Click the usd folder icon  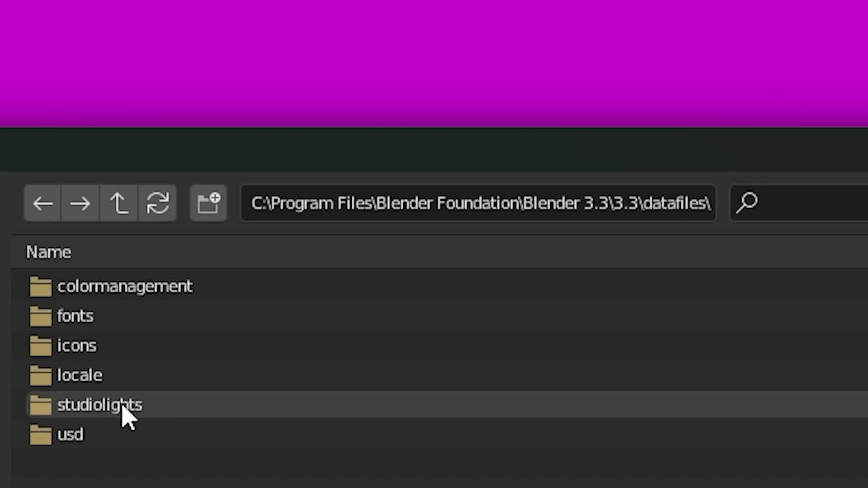click(41, 435)
